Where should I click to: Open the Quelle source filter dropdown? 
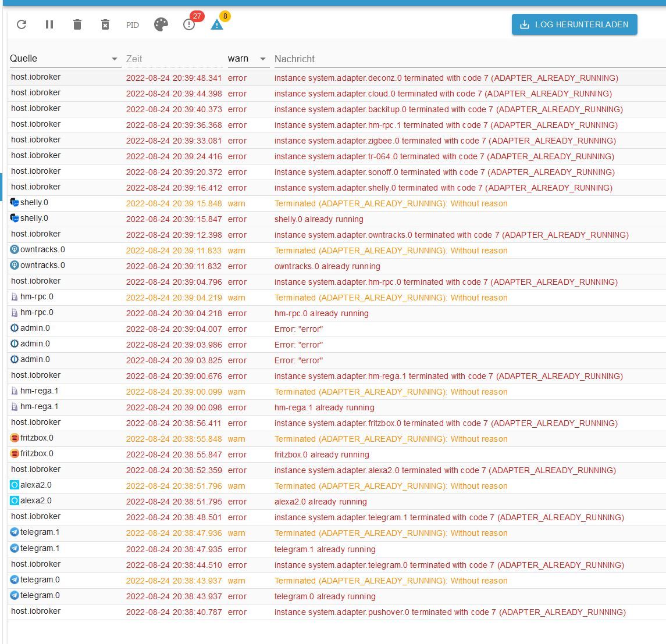[64, 59]
